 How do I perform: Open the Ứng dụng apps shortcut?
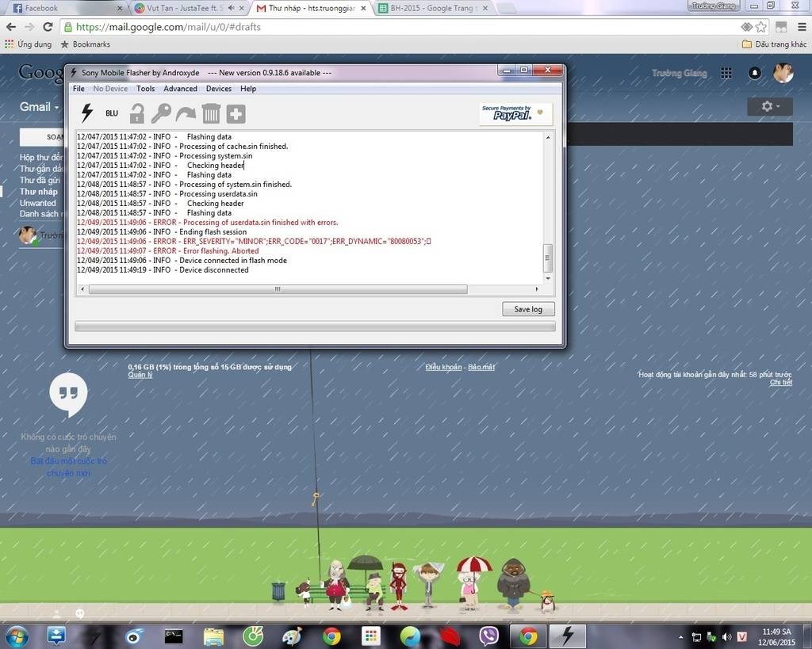pos(29,44)
